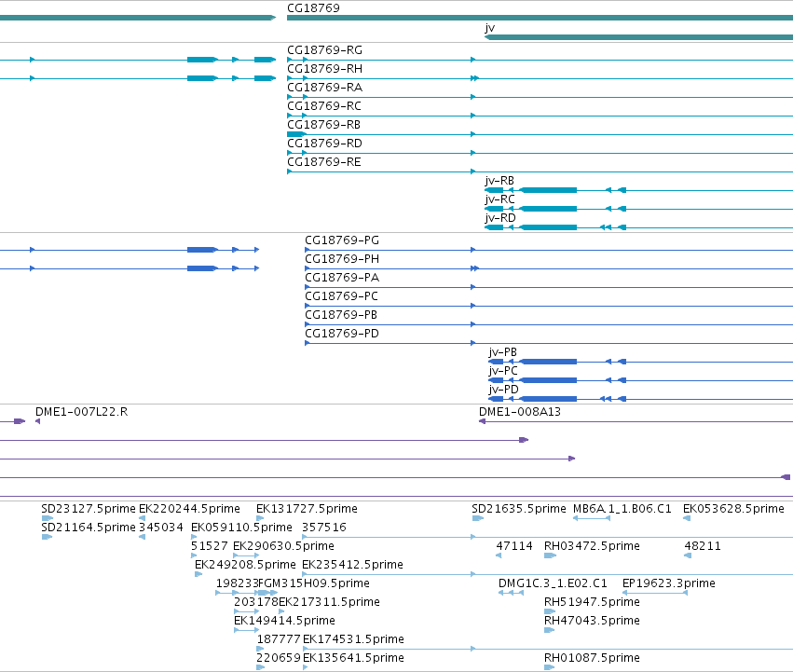
Task: Click the DMG1C.3_1.E02.C1 label
Action: [x=553, y=584]
